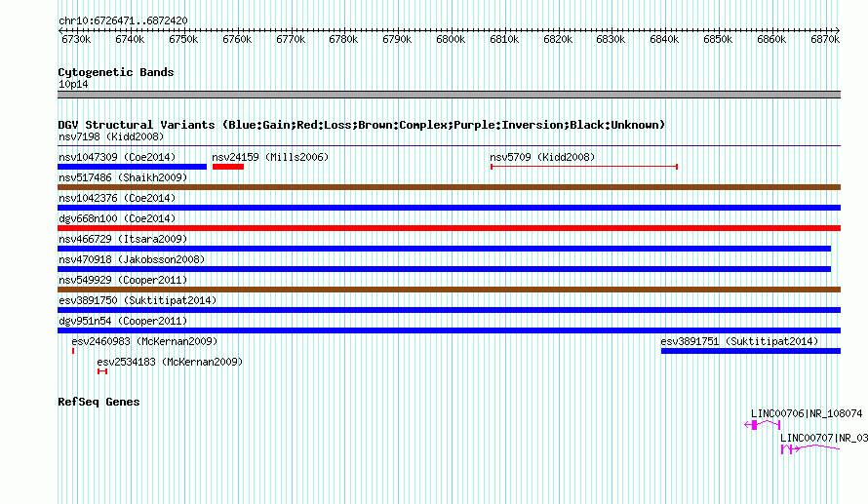Select the 6800k ruler tick label
This screenshot has width=868, height=504.
451,39
